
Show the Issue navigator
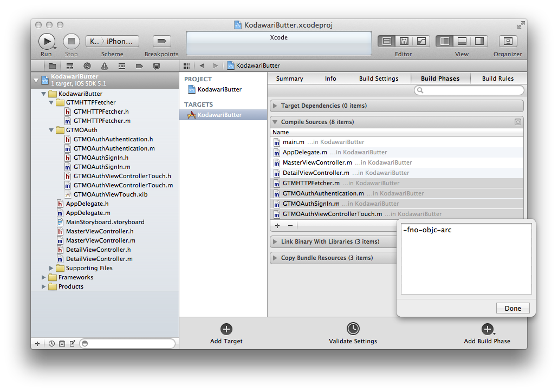[x=104, y=66]
